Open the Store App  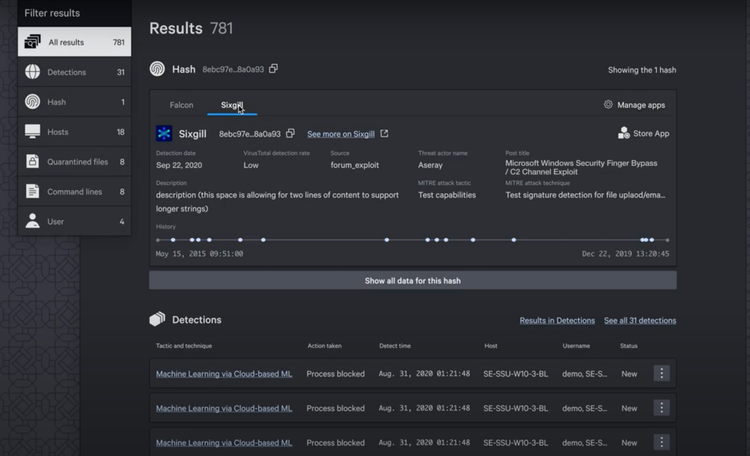(x=643, y=133)
